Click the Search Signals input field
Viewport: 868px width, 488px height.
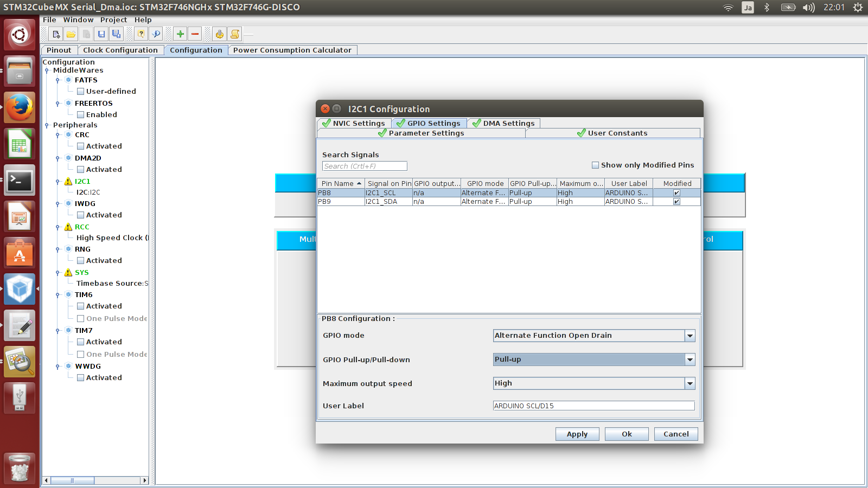[365, 166]
